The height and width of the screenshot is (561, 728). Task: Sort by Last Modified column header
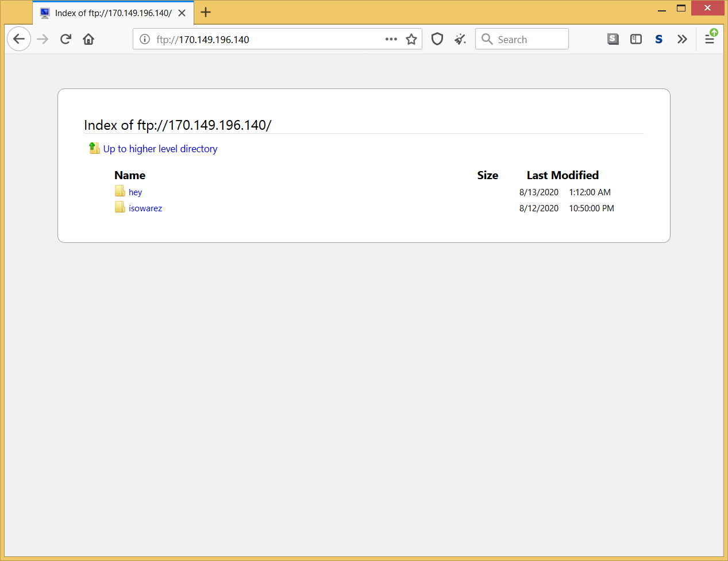[x=563, y=175]
